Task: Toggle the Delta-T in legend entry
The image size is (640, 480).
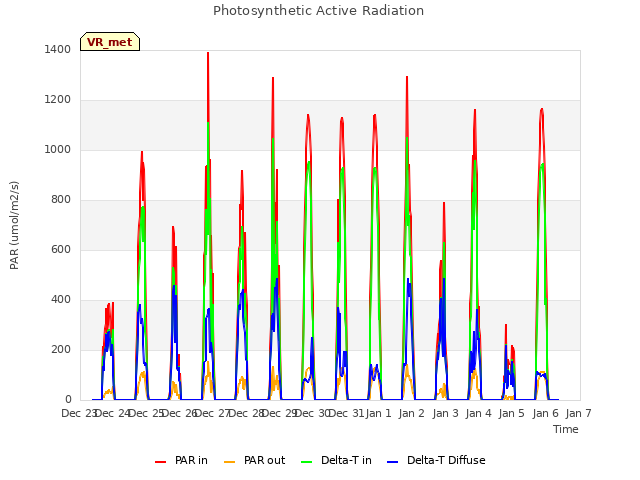Action: tap(336, 460)
